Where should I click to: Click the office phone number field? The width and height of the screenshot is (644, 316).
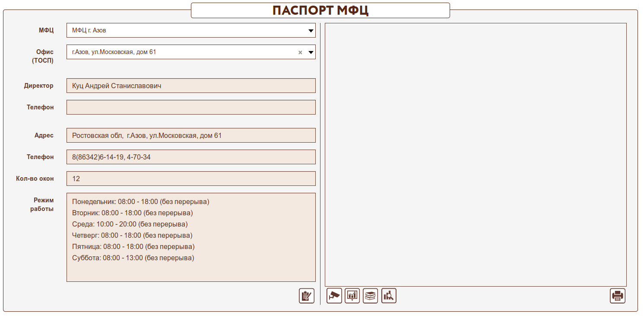(x=191, y=157)
